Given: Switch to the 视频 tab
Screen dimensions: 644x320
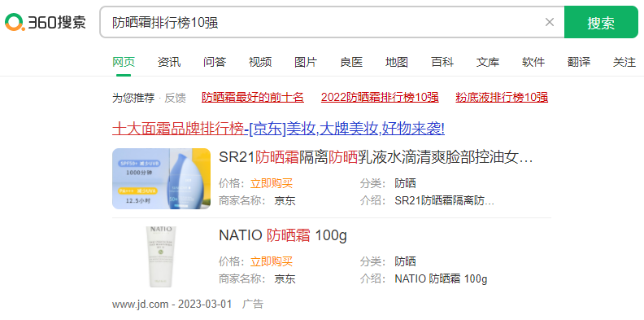Looking at the screenshot, I should [x=260, y=62].
